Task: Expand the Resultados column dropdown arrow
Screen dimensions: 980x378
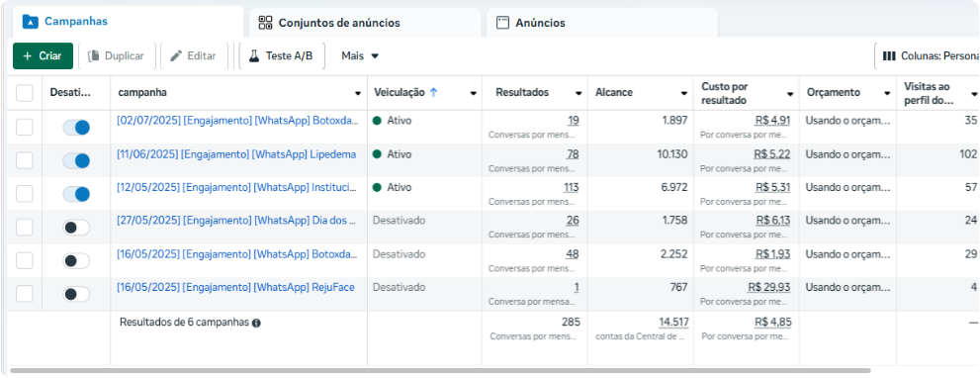Action: coord(579,93)
